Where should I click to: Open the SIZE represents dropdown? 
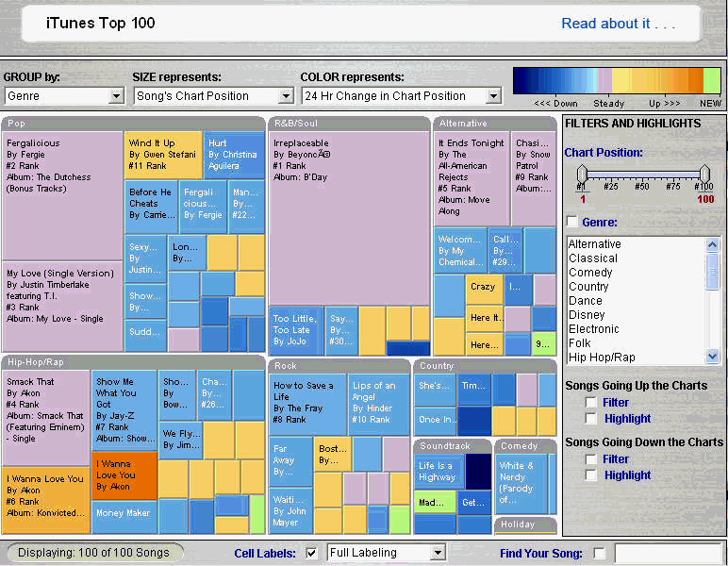tap(214, 95)
